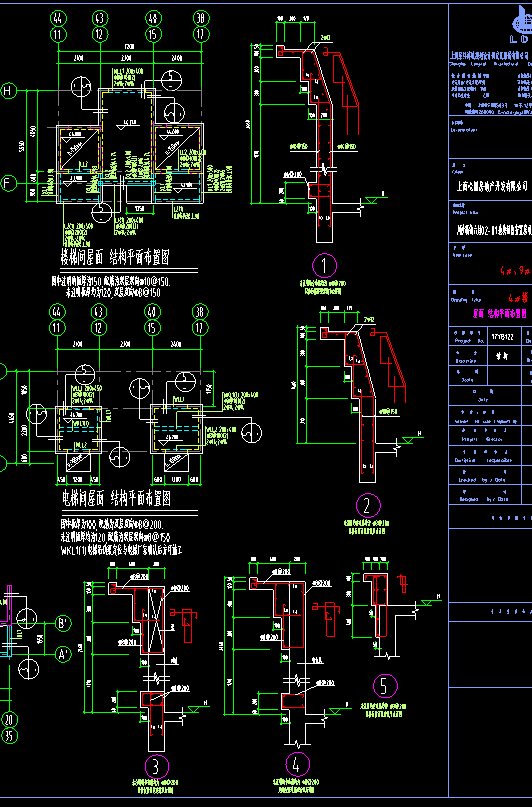
Task: Click axis bubble 38 above the stair roof plan
Action: (201, 19)
